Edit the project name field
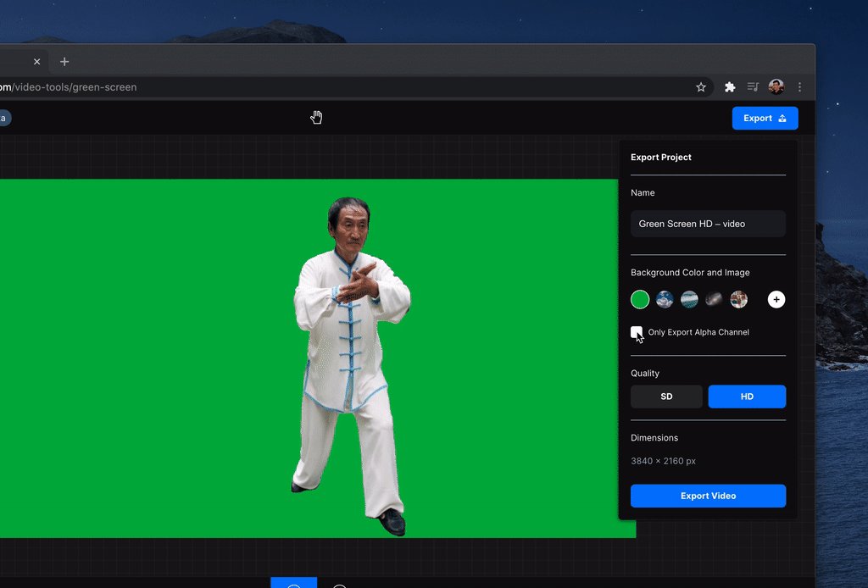The height and width of the screenshot is (588, 868). click(708, 224)
